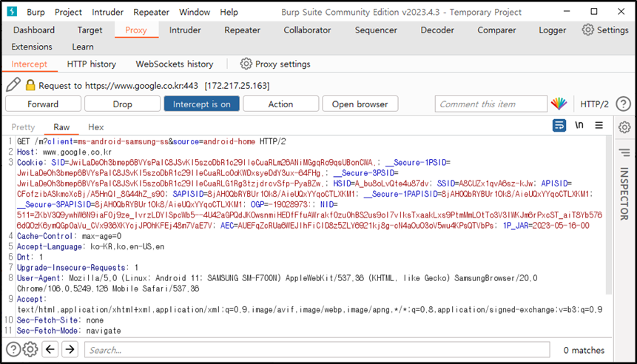
Task: Toggle the \n non-printable characters button
Action: 579,126
